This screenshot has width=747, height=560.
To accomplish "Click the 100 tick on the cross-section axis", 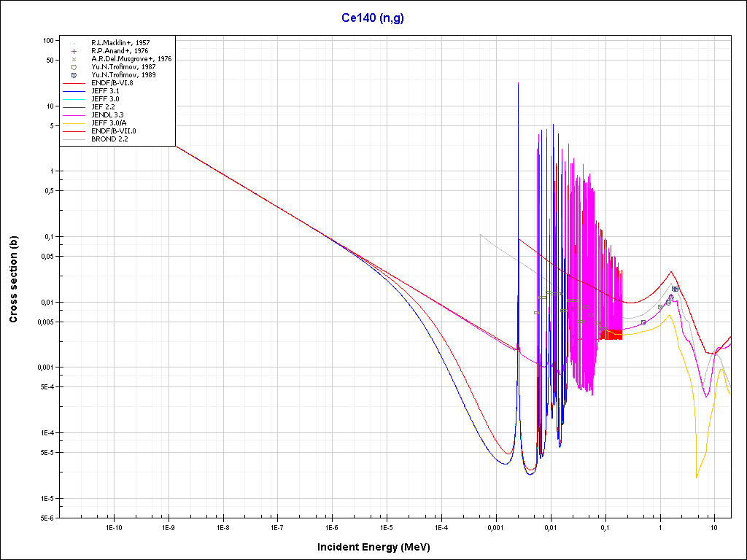I will (x=50, y=40).
